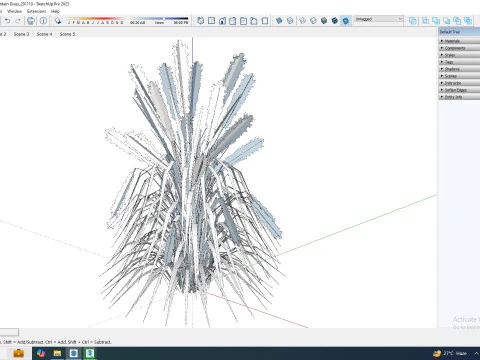Switch to the Scene 5 tab
This screenshot has height=360, width=480.
point(67,34)
